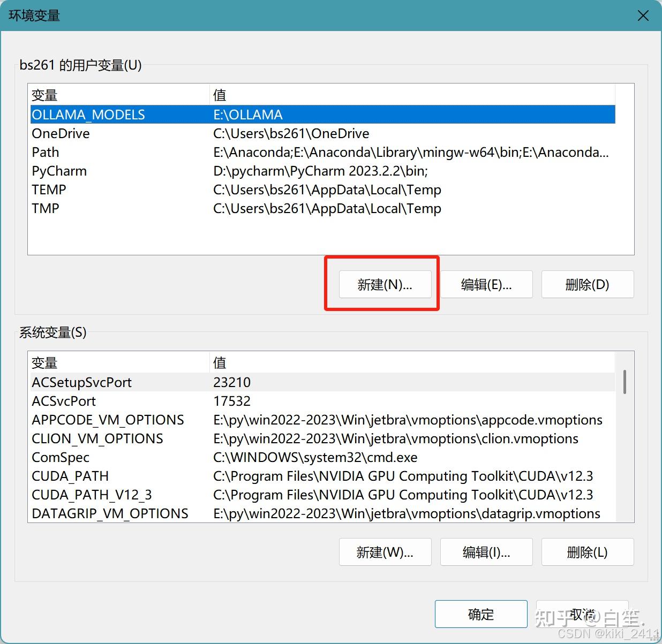Click the 新建(W)... button for system variables
The image size is (662, 644).
click(385, 552)
